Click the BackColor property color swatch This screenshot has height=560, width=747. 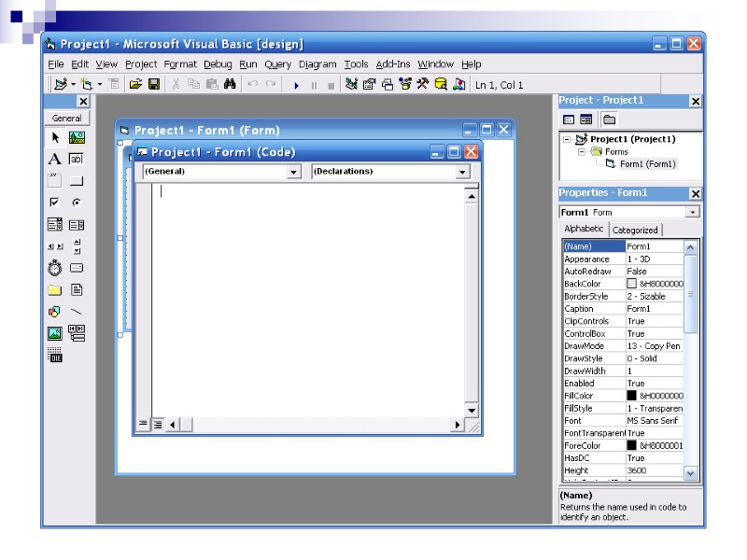[632, 284]
